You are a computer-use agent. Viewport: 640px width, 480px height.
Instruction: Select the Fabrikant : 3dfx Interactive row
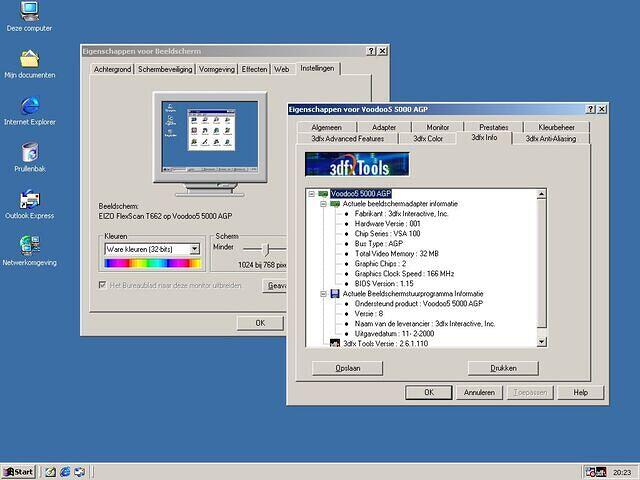coord(402,213)
